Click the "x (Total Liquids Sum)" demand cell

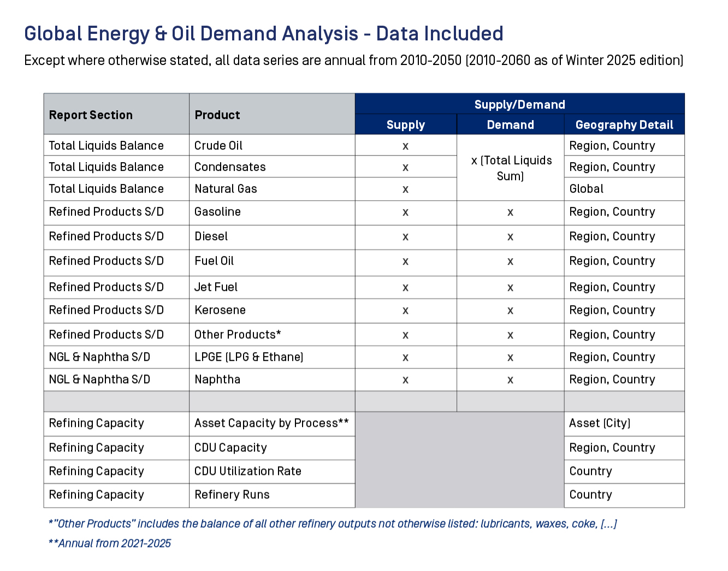(510, 168)
